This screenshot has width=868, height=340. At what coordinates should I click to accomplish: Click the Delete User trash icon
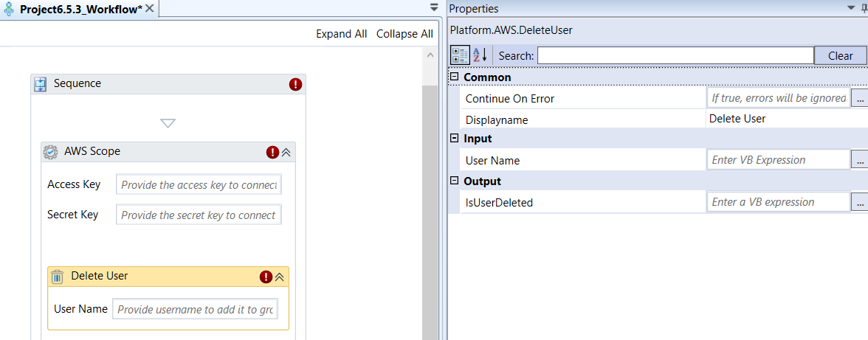pos(58,277)
